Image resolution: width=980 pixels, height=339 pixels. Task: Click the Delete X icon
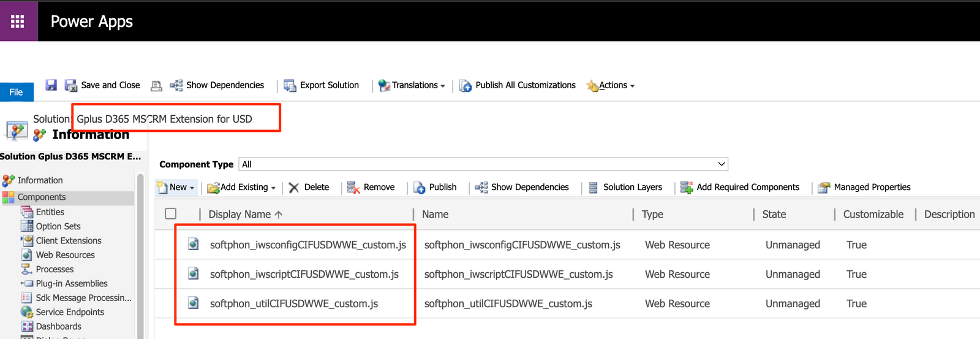click(x=294, y=188)
